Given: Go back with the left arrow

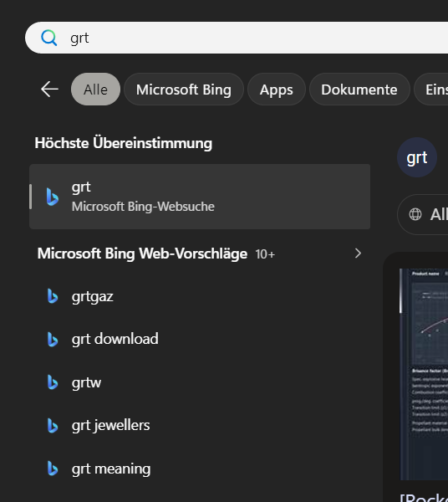Looking at the screenshot, I should click(x=49, y=89).
